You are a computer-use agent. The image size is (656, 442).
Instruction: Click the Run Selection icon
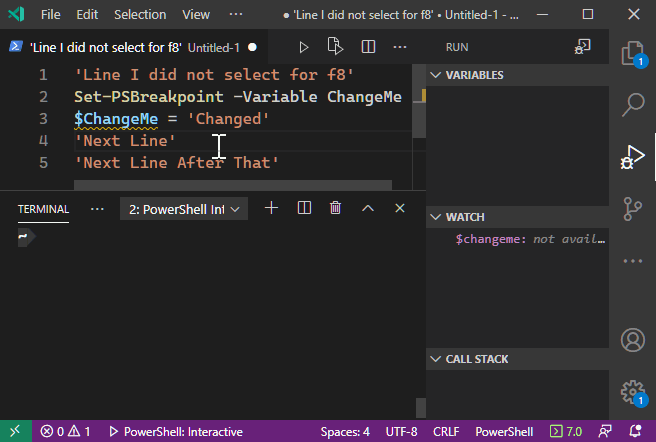pos(335,46)
